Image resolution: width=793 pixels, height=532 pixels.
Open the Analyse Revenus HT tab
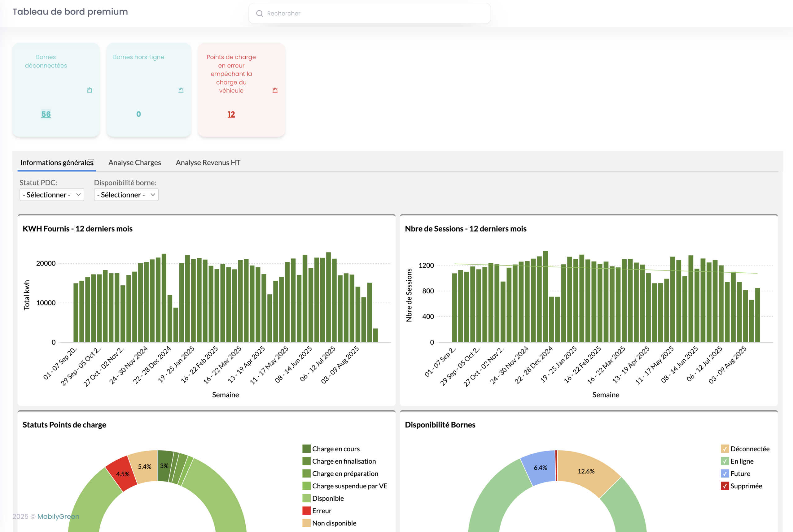point(208,162)
